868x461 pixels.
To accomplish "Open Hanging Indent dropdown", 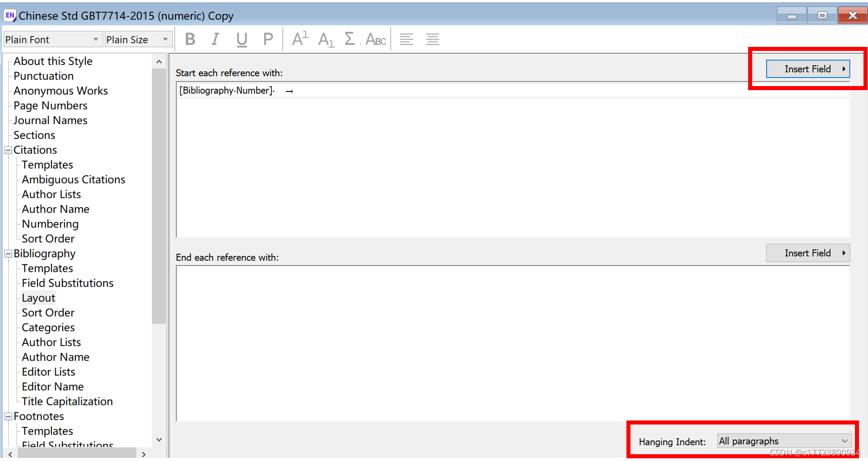I will pos(784,441).
